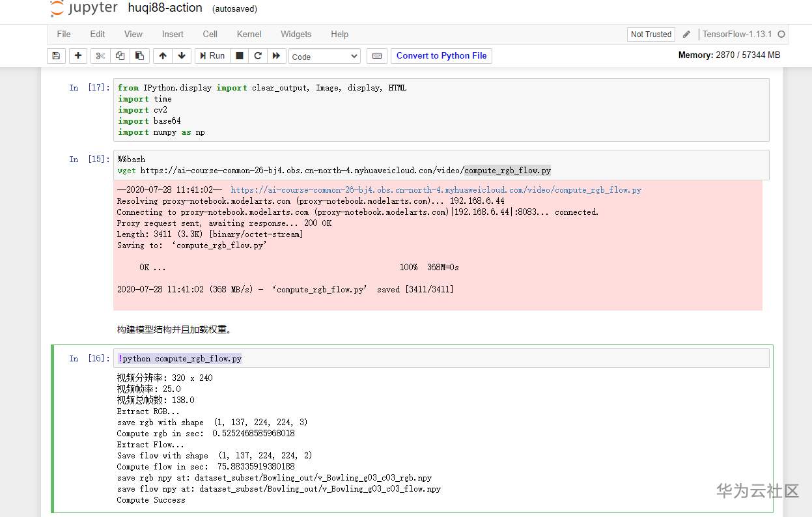
Task: Move selected cell up arrow
Action: [x=163, y=56]
